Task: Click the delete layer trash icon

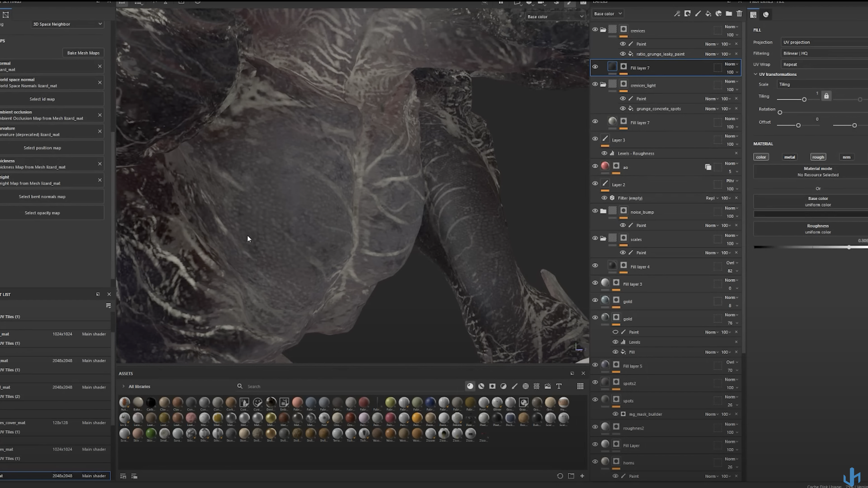Action: 739,14
